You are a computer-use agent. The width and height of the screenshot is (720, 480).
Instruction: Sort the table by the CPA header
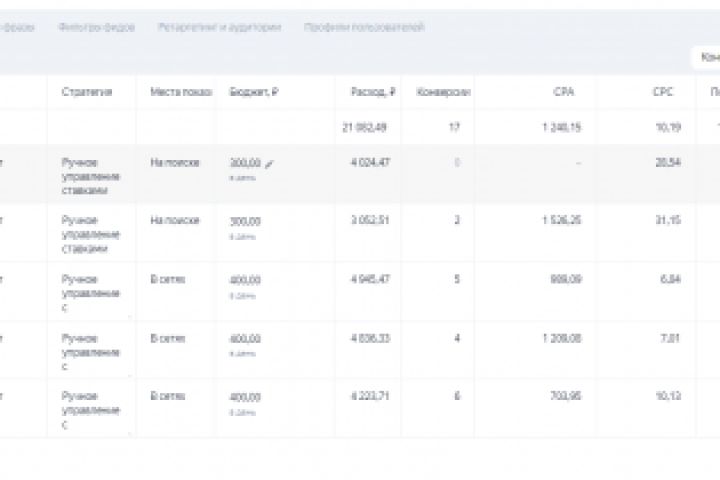point(563,92)
